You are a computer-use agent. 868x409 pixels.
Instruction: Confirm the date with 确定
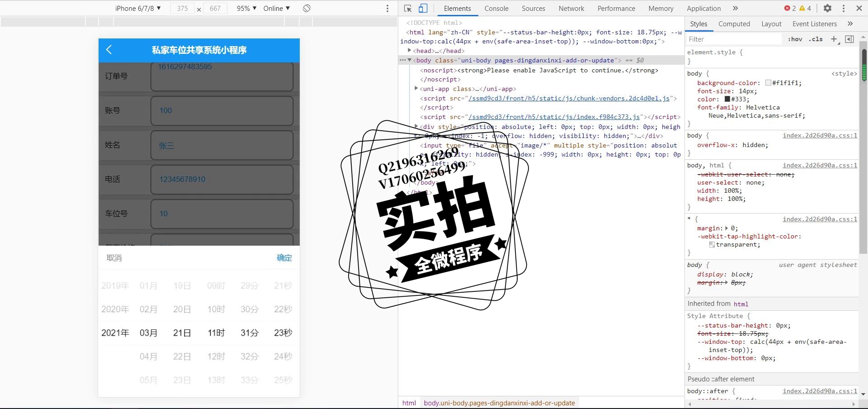pyautogui.click(x=284, y=258)
